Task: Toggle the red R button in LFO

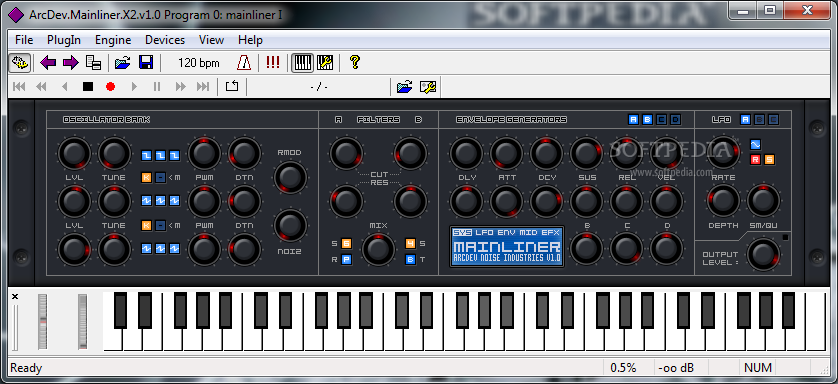Action: click(x=755, y=159)
